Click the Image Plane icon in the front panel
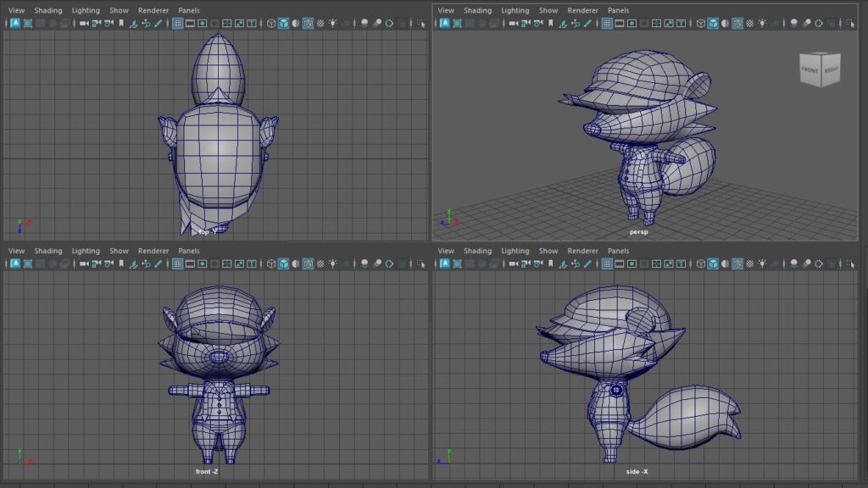 (133, 263)
